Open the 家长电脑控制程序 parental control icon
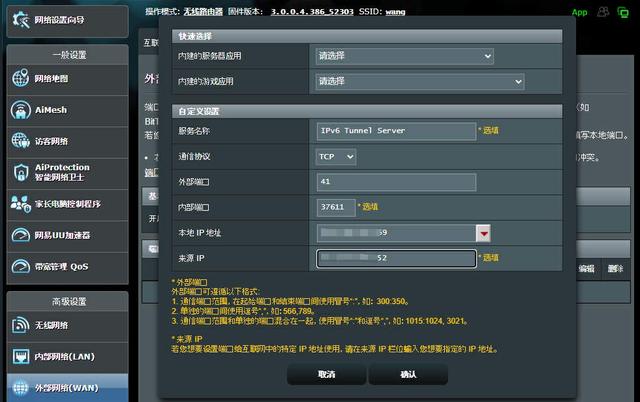640x402 pixels. [20, 204]
